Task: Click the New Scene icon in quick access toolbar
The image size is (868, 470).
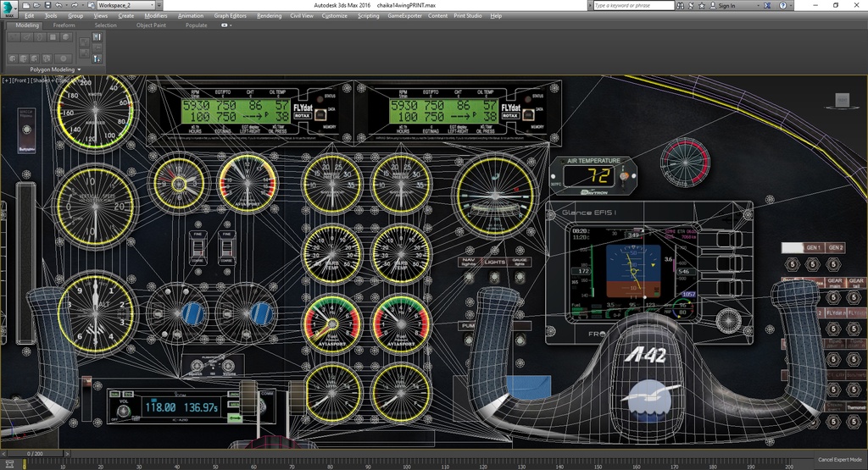Action: [26, 6]
